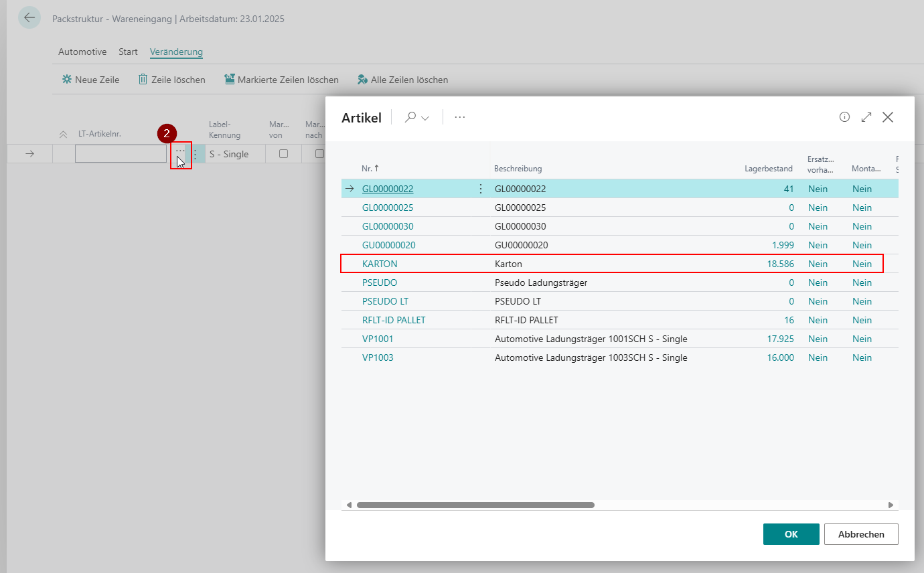Select the PSEUDO item number
Viewport: 924px width, 573px height.
[x=380, y=282]
